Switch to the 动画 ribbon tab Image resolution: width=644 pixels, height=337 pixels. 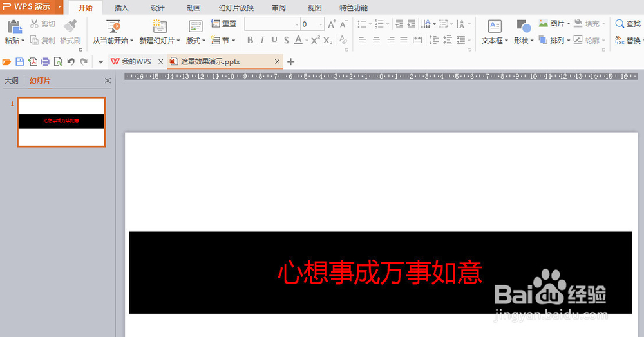(x=193, y=8)
